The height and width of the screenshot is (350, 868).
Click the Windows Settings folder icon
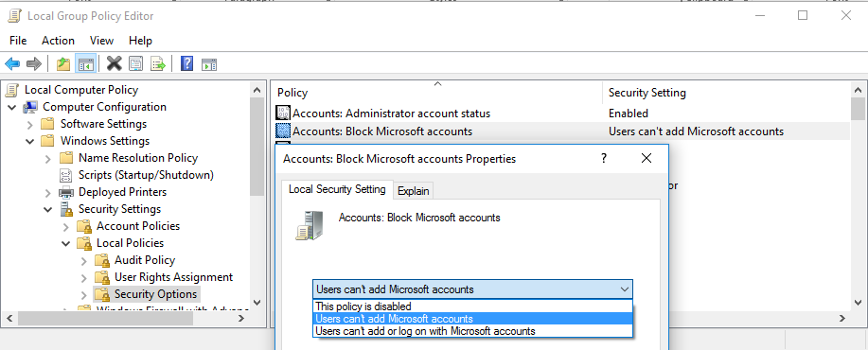coord(48,141)
